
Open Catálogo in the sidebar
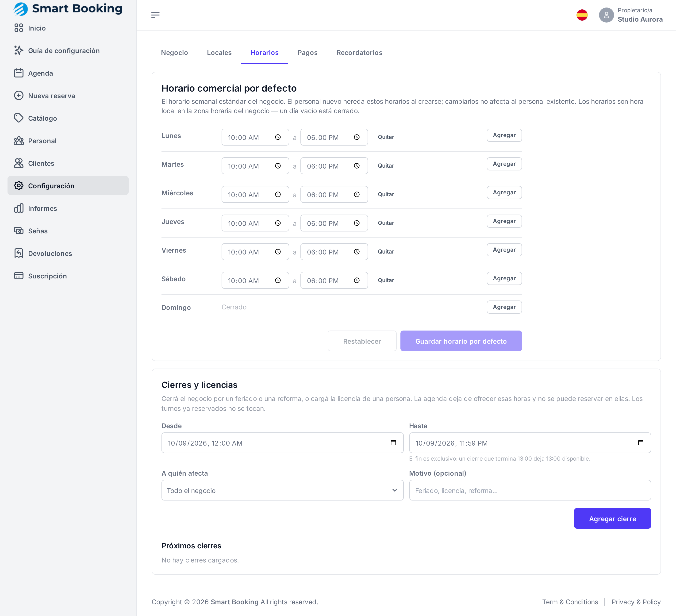coord(68,118)
